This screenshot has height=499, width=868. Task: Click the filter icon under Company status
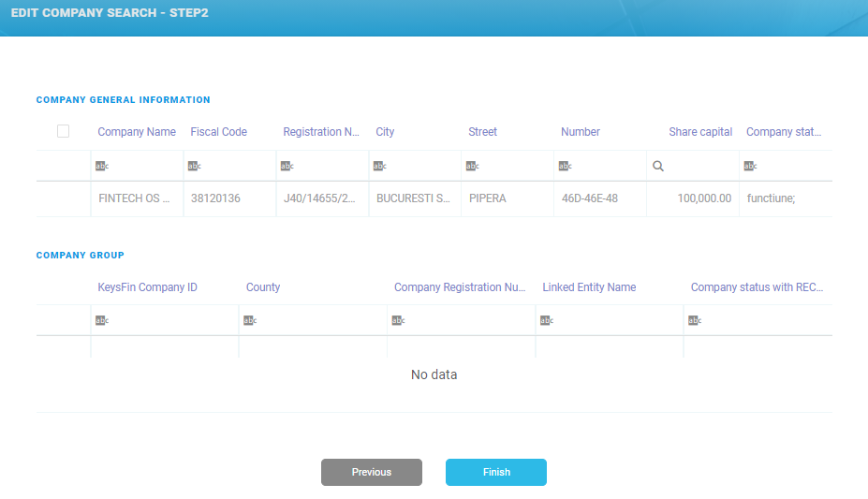click(750, 166)
